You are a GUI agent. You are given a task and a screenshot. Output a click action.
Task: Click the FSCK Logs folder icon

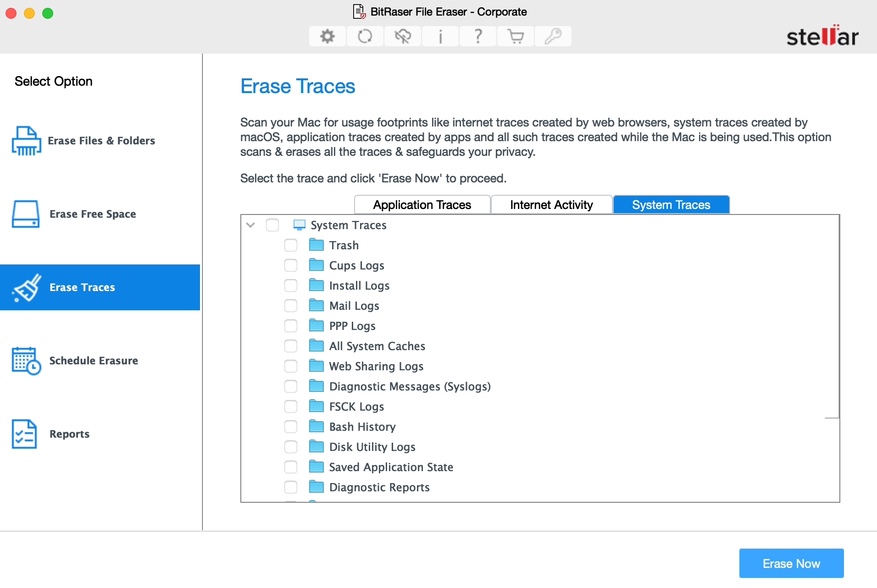[x=316, y=406]
